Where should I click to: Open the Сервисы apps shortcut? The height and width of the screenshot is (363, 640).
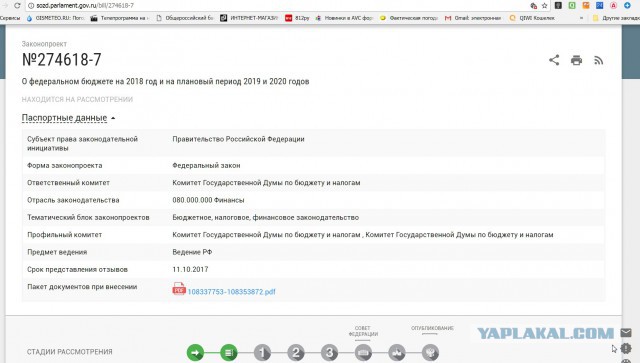10,18
